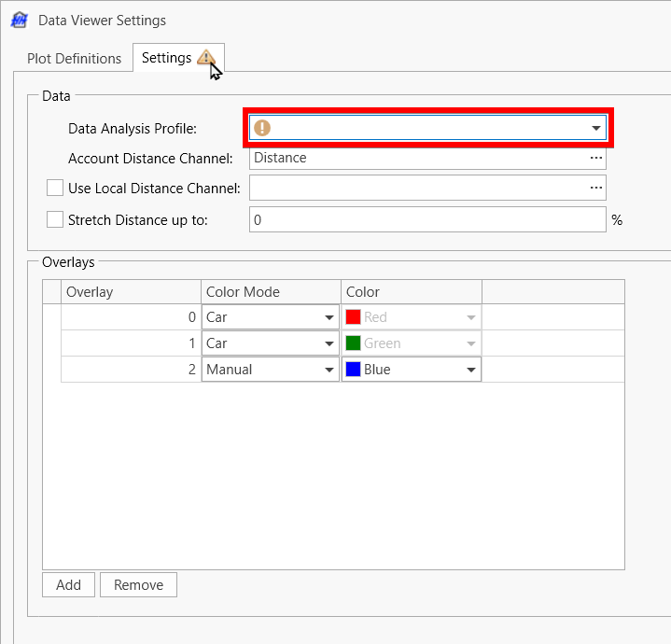Image resolution: width=671 pixels, height=644 pixels.
Task: Open Color Mode dropdown for overlay 0
Action: click(329, 317)
